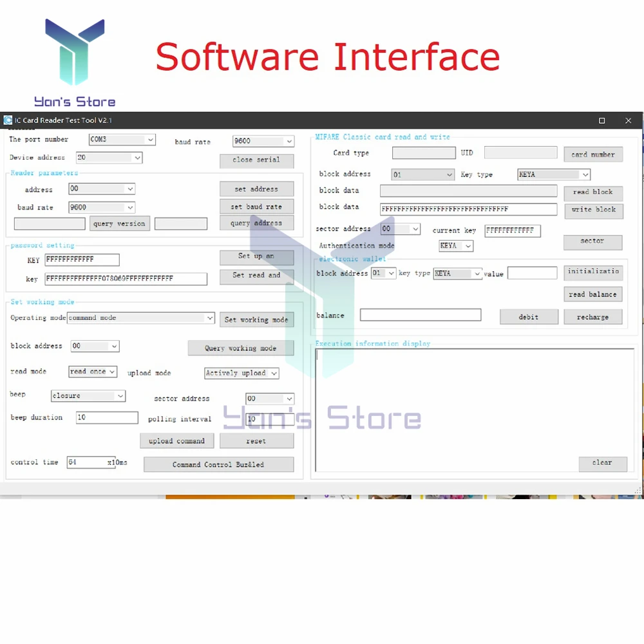The image size is (644, 644).
Task: Open the top baud rate 9600 dropdown
Action: pos(263,141)
